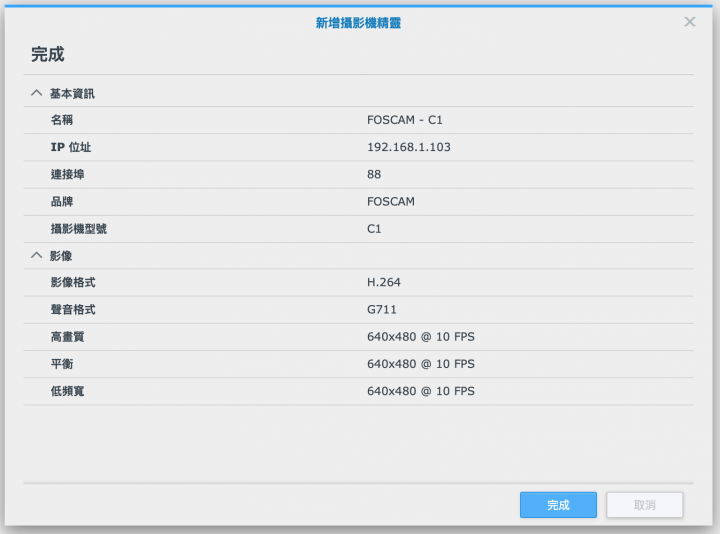This screenshot has width=720, height=534.
Task: Click the H.264 video format value
Action: click(383, 282)
